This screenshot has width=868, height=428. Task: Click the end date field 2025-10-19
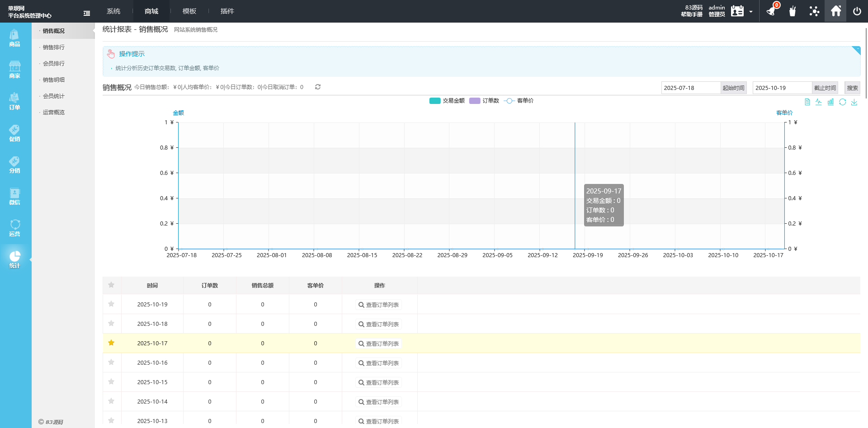pyautogui.click(x=782, y=88)
